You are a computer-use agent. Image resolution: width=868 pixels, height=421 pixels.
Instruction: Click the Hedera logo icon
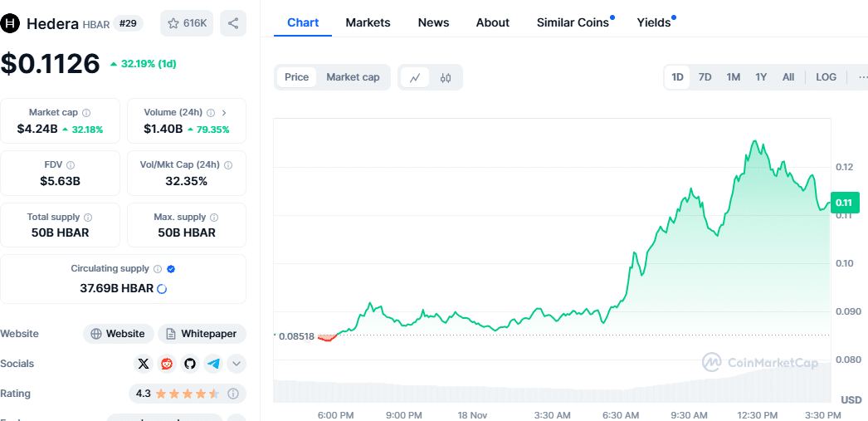tap(11, 23)
